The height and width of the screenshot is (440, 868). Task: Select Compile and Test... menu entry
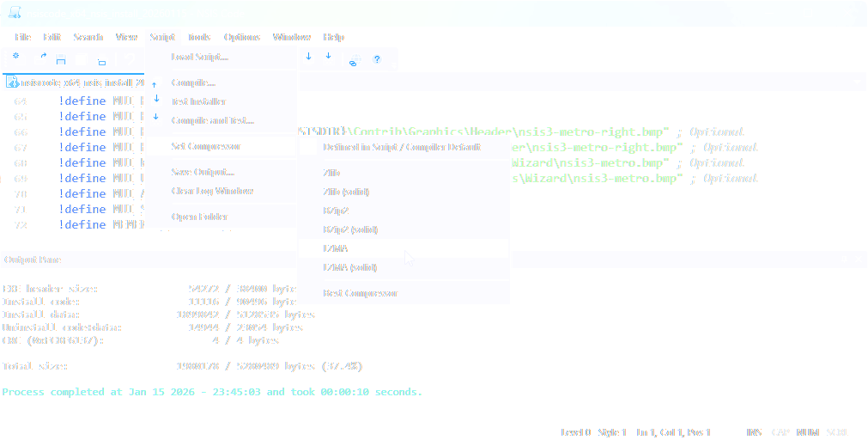[222, 120]
